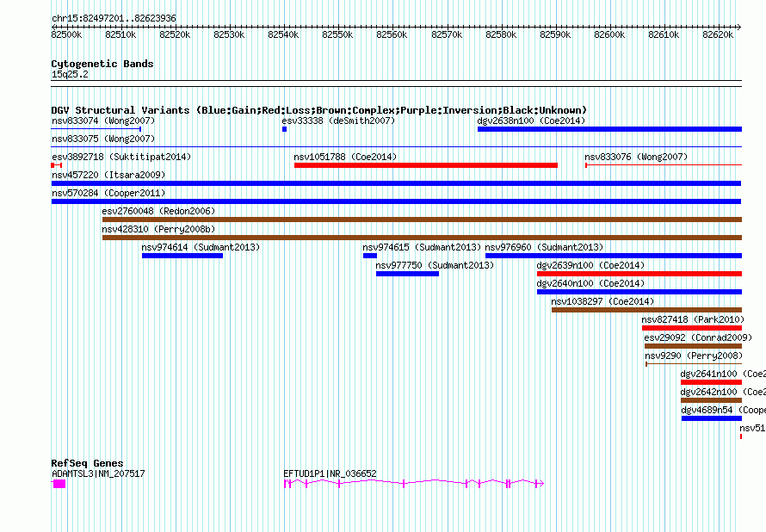Click the nsv570284 (Cooper2011) blue bar
Screen dimensions: 766x532
[x=396, y=201]
